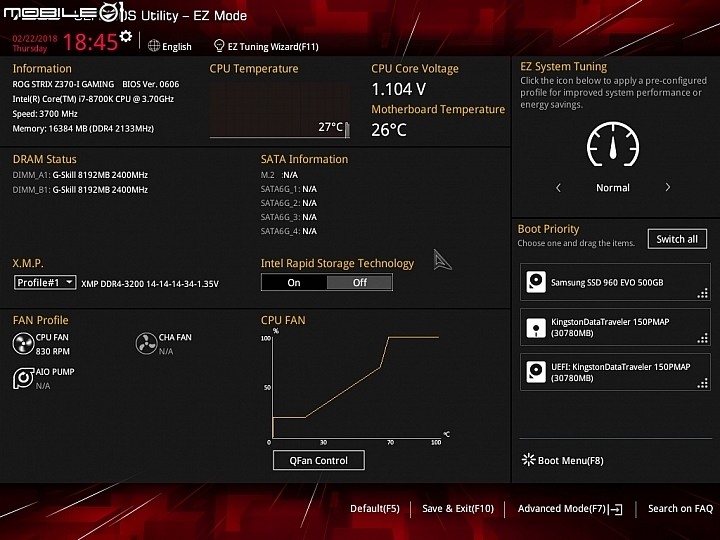Click the SATA6G_2 N/A entry
The width and height of the screenshot is (720, 540).
point(289,203)
